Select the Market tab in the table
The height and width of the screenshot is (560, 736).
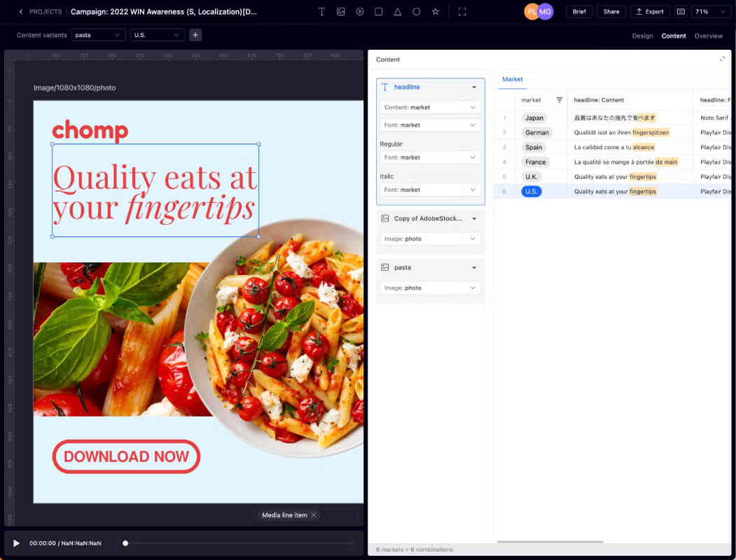[512, 79]
